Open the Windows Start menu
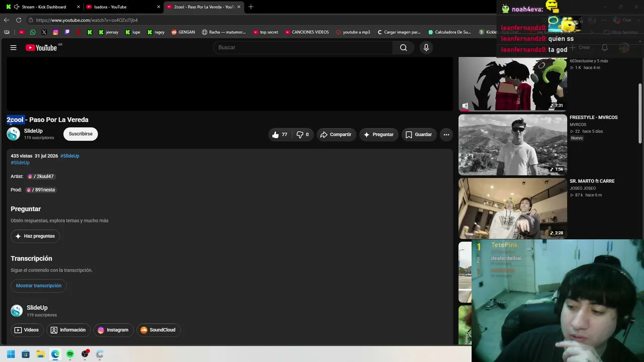 click(11, 354)
